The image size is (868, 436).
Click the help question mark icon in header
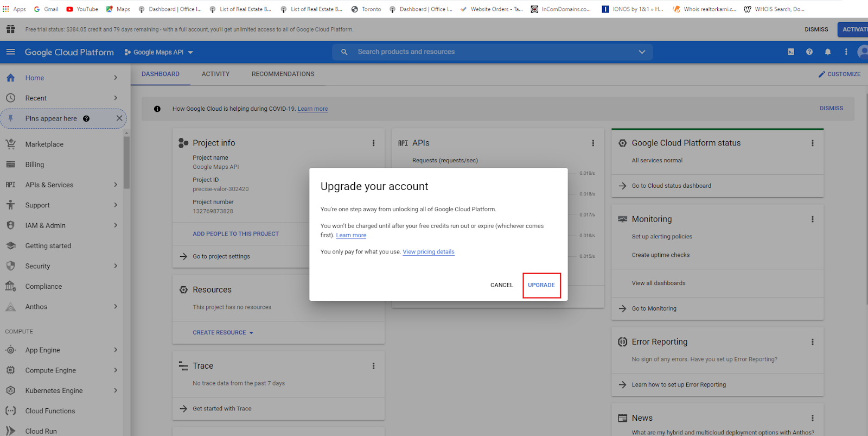coord(809,52)
